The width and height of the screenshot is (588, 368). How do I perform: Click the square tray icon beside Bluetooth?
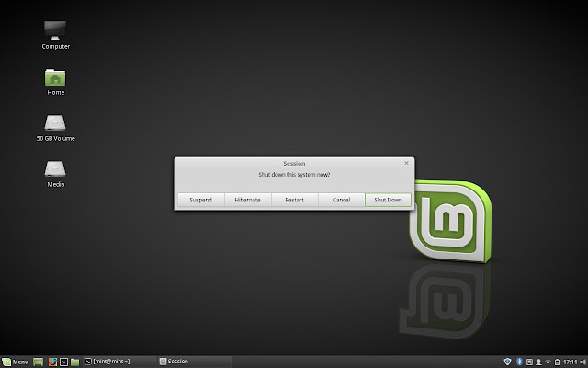tap(529, 362)
